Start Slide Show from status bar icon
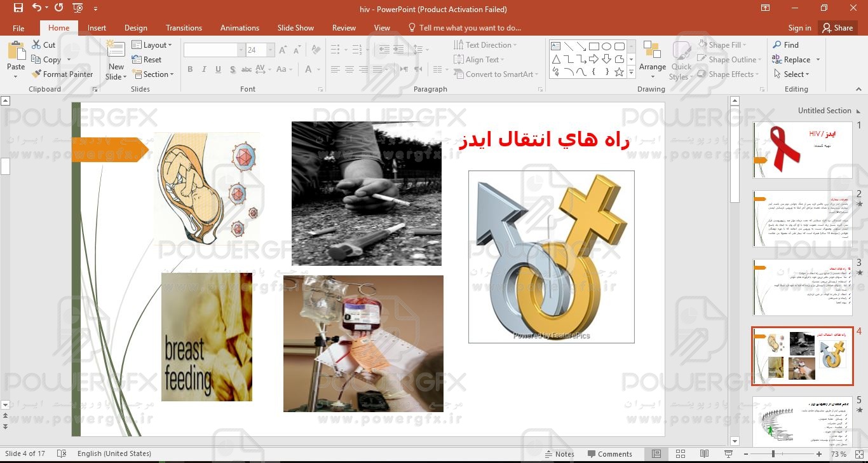Image resolution: width=868 pixels, height=463 pixels. click(728, 454)
